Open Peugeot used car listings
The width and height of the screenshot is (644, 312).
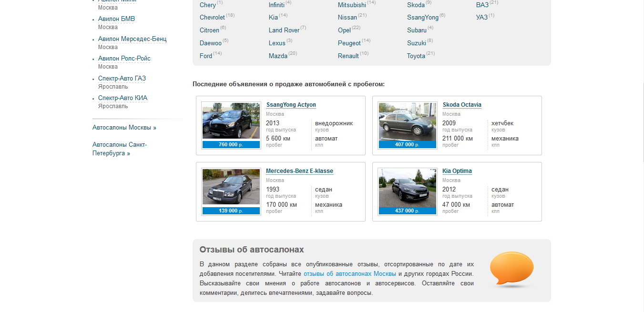point(349,43)
